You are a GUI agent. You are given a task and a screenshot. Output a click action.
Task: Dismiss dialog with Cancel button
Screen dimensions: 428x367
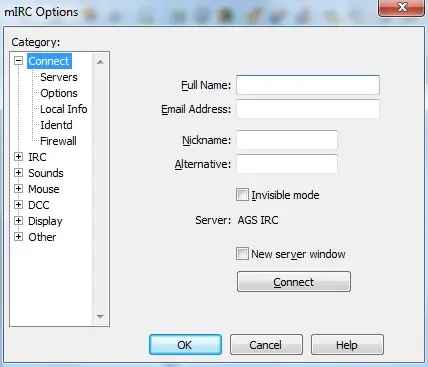point(266,345)
